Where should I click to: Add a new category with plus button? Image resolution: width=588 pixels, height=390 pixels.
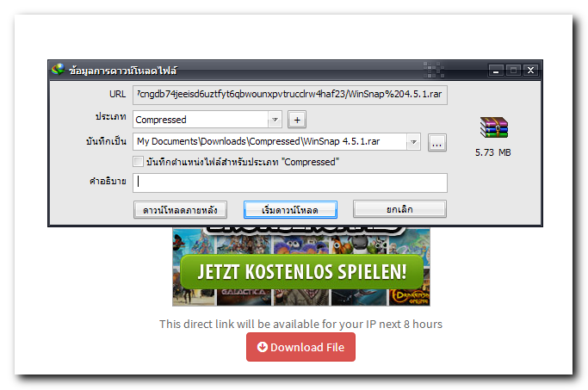pyautogui.click(x=297, y=120)
